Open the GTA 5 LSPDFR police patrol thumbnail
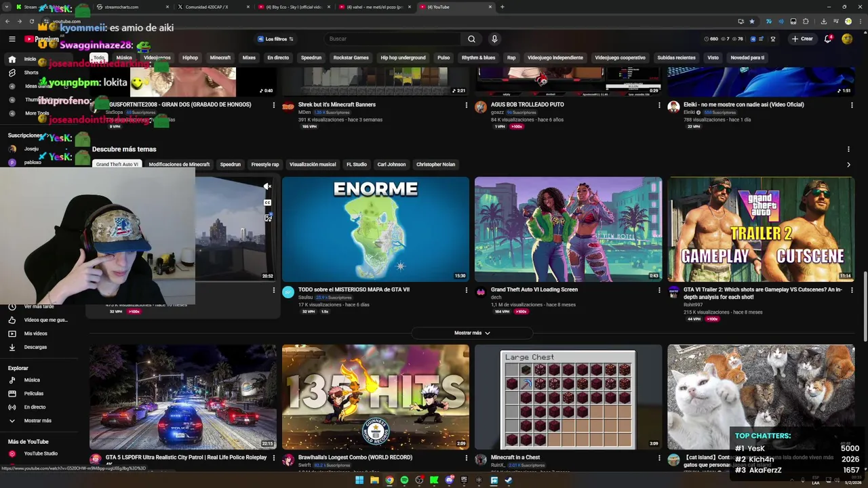Viewport: 868px width, 488px height. [x=183, y=396]
